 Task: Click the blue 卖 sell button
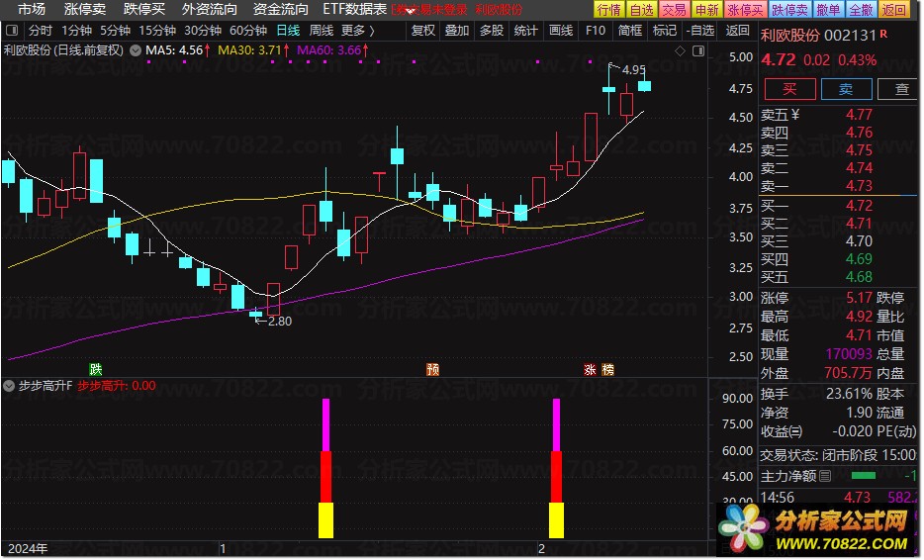(846, 89)
